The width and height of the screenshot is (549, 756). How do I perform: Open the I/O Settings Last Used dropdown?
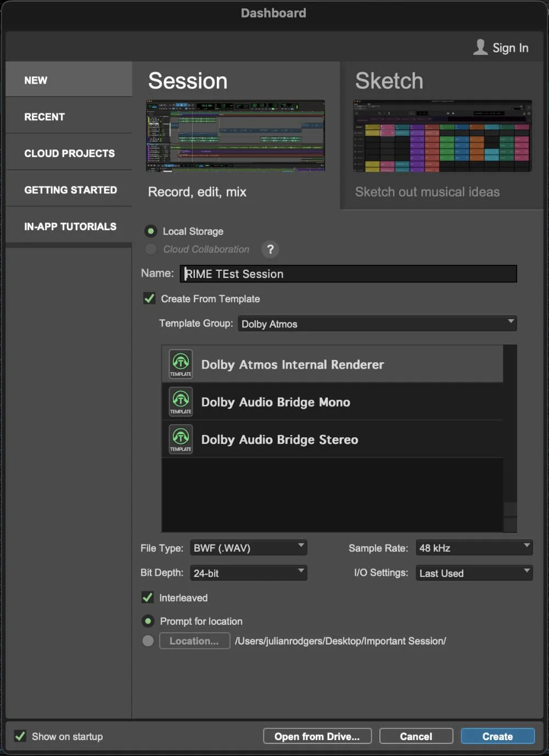coord(474,573)
